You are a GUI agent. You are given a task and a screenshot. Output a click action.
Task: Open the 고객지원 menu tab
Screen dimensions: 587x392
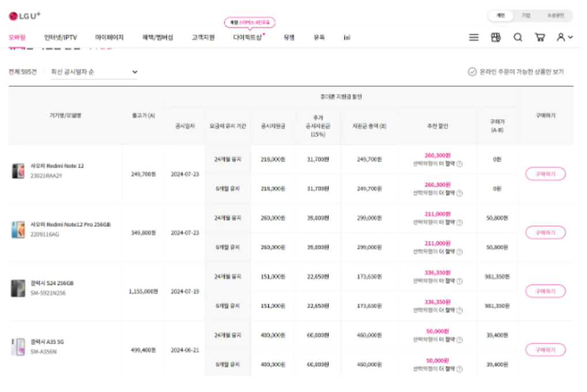(203, 37)
